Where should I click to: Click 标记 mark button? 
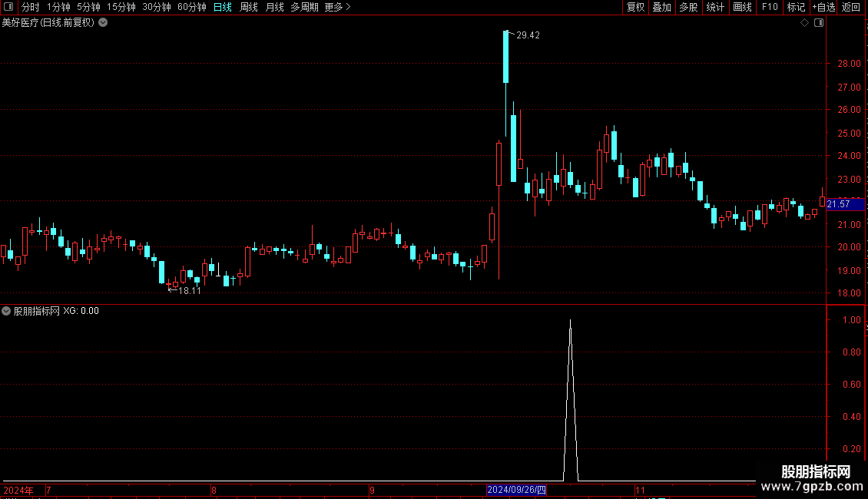tap(796, 7)
